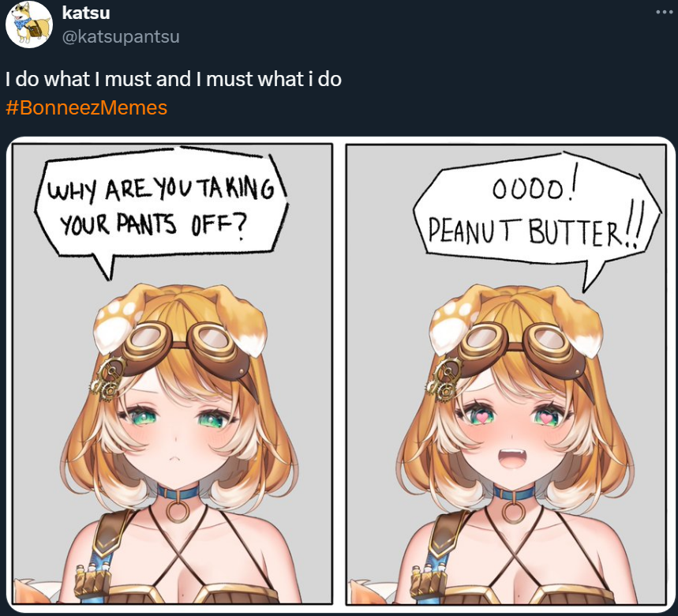Click the open mouth in the right panel
The width and height of the screenshot is (678, 616).
512,459
